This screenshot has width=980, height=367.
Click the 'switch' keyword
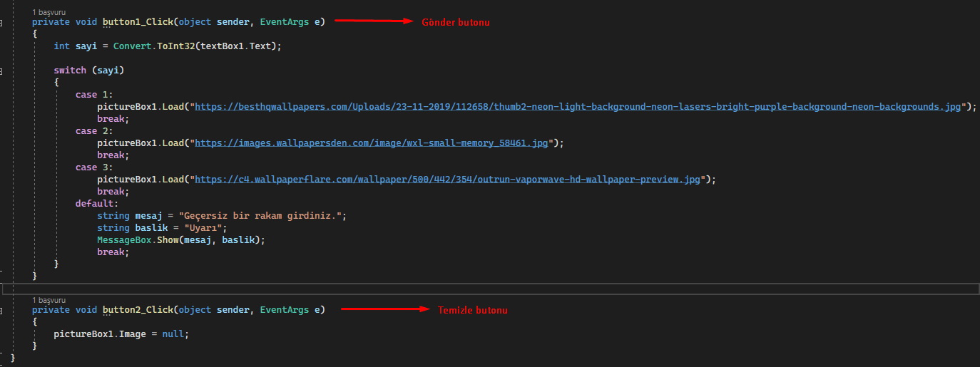(70, 71)
